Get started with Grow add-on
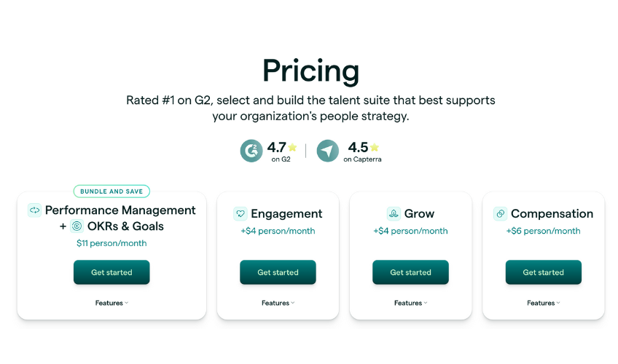The width and height of the screenshot is (618, 364). [x=411, y=272]
